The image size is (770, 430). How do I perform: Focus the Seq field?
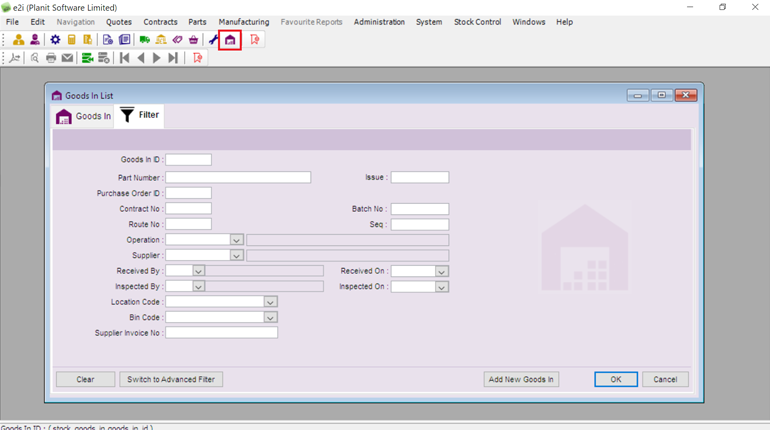[x=420, y=225]
